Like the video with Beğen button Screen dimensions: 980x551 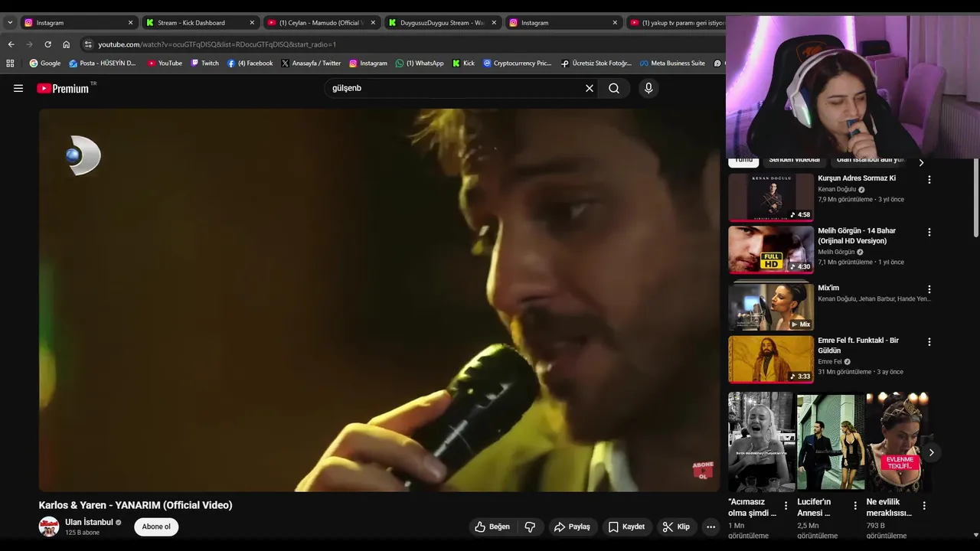click(x=492, y=527)
